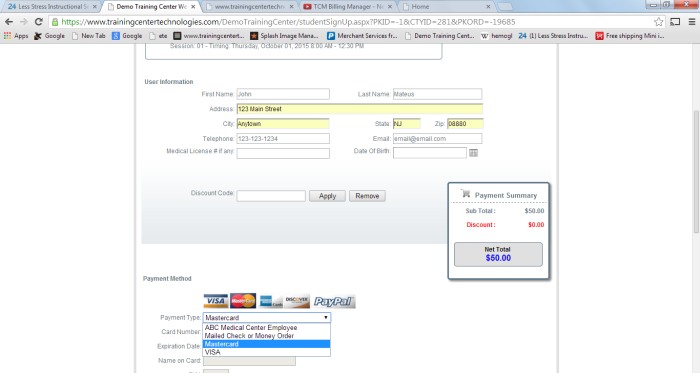The image size is (700, 373).
Task: Bookmark this page with the star icon
Action: coord(658,22)
